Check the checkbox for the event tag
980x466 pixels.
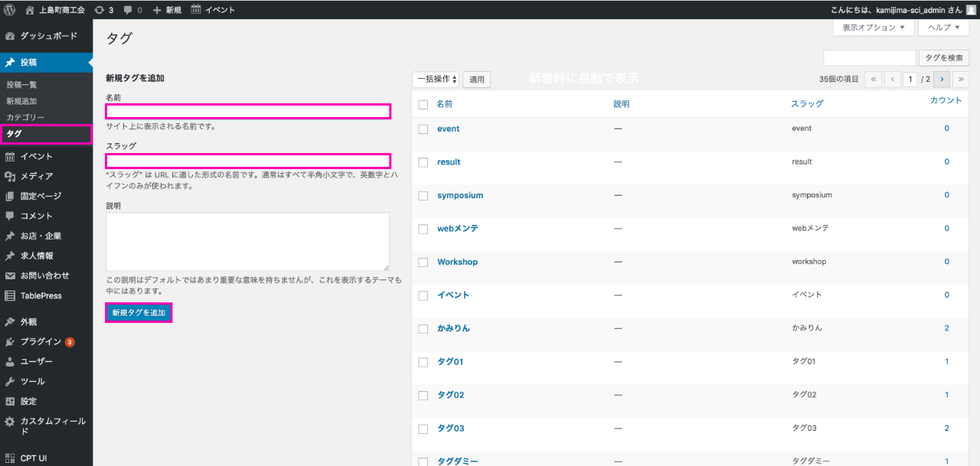(x=423, y=129)
